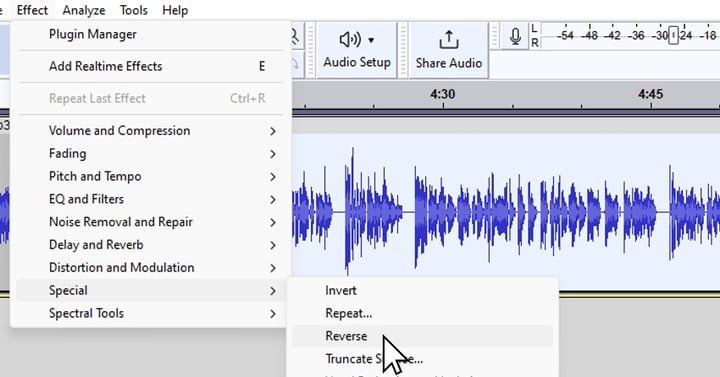
Task: Expand the Pitch and Tempo submenu
Action: [x=151, y=176]
